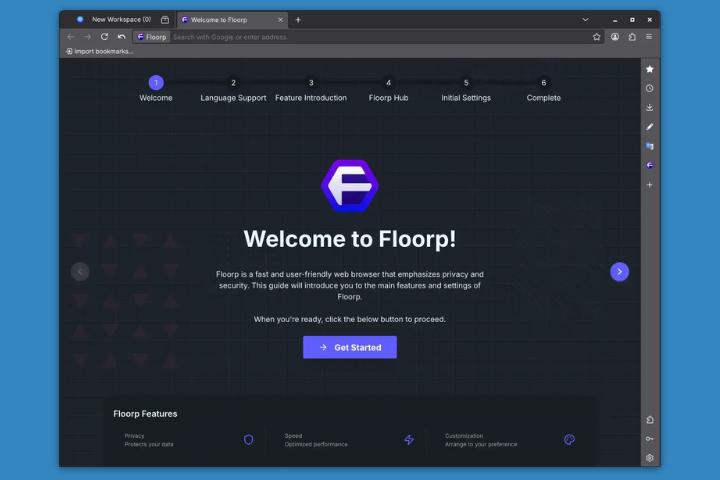Open the translate panel in the sidebar
The width and height of the screenshot is (720, 480).
[649, 146]
